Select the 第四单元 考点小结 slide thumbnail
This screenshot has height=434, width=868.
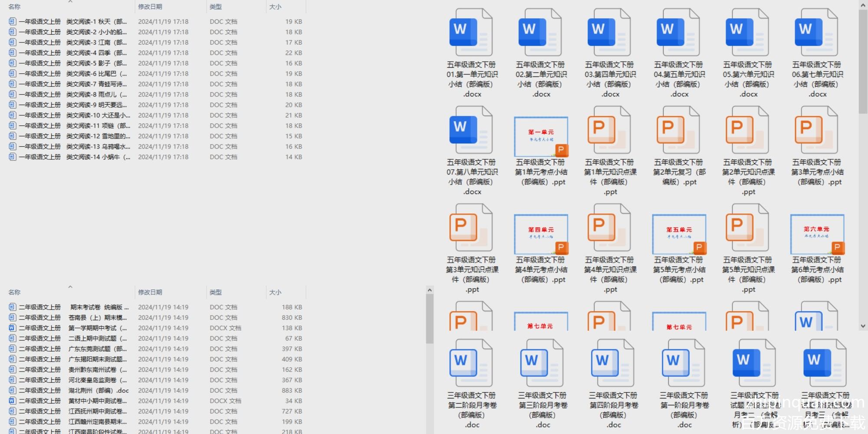pos(541,234)
